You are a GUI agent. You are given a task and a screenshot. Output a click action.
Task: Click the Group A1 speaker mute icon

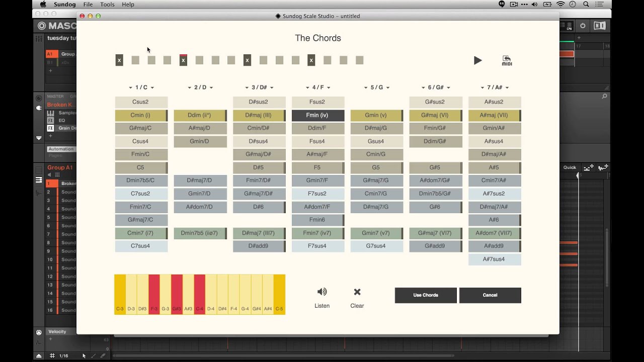point(50,175)
